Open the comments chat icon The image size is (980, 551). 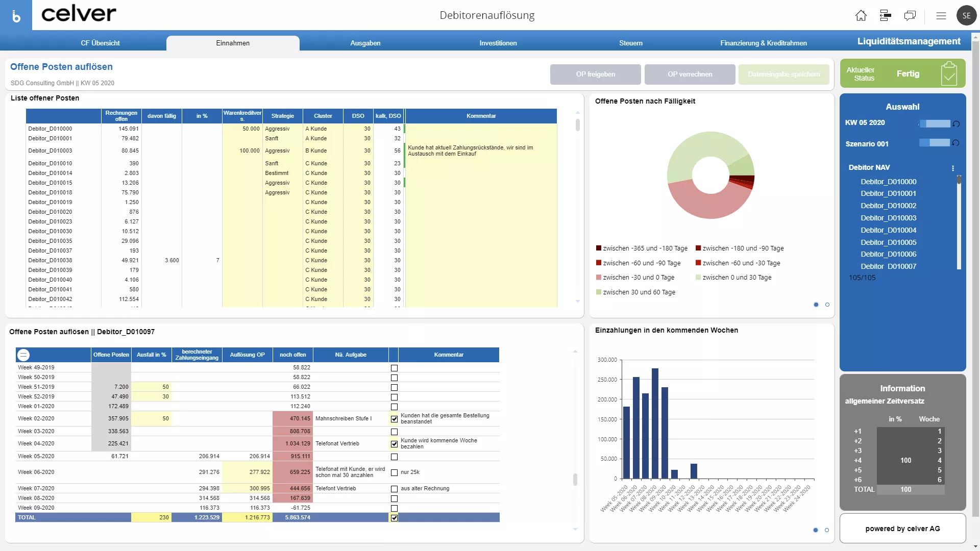pos(910,15)
